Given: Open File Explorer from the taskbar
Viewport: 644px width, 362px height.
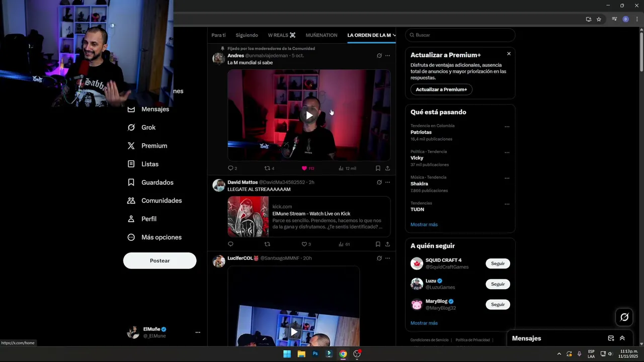Looking at the screenshot, I should pos(301,354).
